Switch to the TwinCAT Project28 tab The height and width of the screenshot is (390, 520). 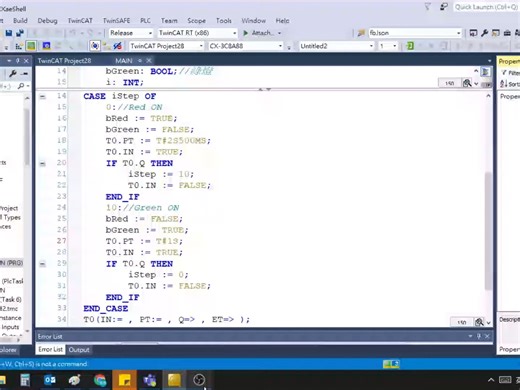64,61
